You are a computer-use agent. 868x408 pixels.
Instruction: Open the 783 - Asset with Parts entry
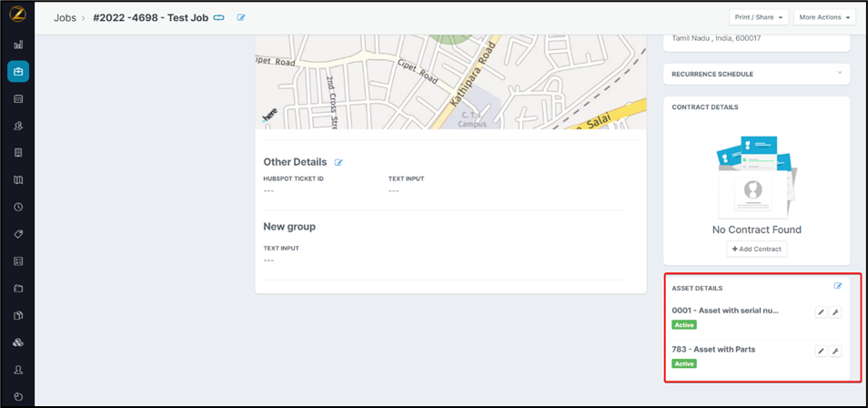[713, 350]
